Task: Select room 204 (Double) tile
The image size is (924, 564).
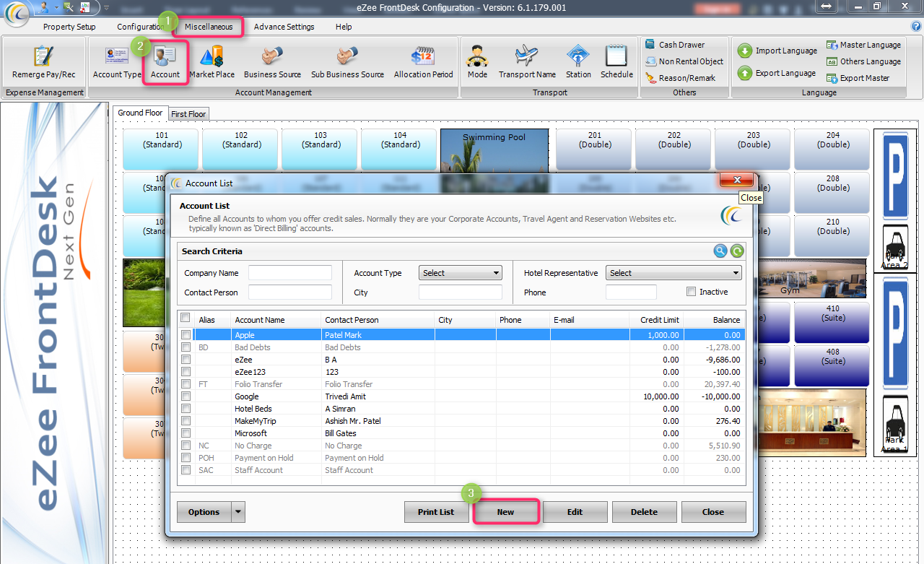Action: [x=832, y=149]
